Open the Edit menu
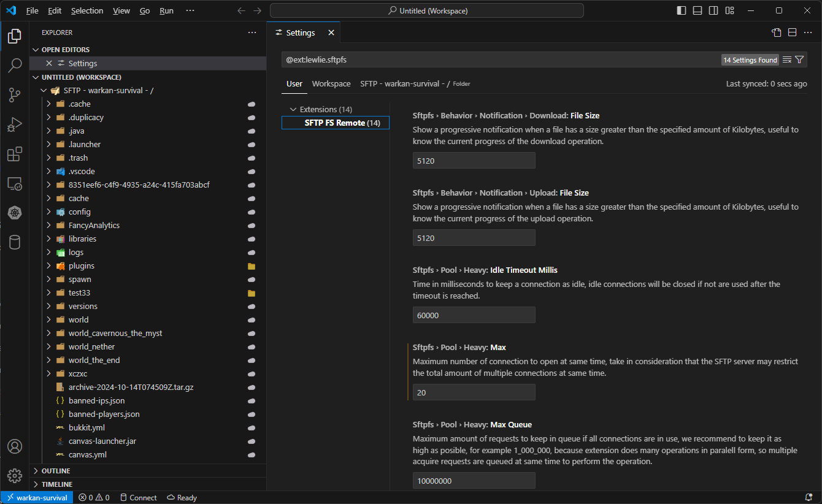Image resolution: width=822 pixels, height=504 pixels. tap(55, 10)
